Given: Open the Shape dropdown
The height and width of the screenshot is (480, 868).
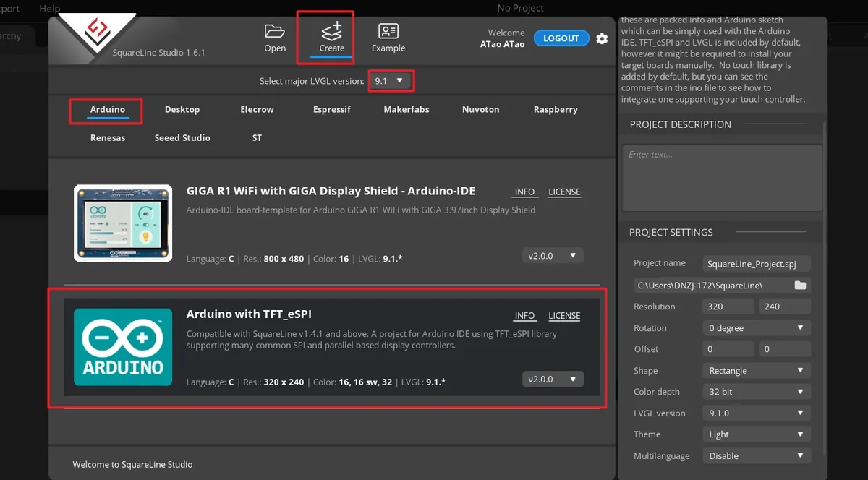Looking at the screenshot, I should pos(757,371).
